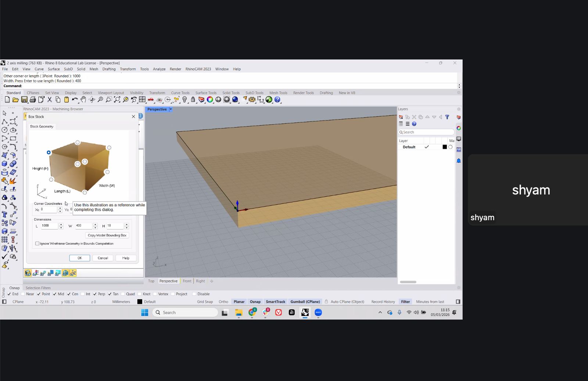The height and width of the screenshot is (381, 588).
Task: Show hidden system tray icons chevron
Action: [380, 313]
